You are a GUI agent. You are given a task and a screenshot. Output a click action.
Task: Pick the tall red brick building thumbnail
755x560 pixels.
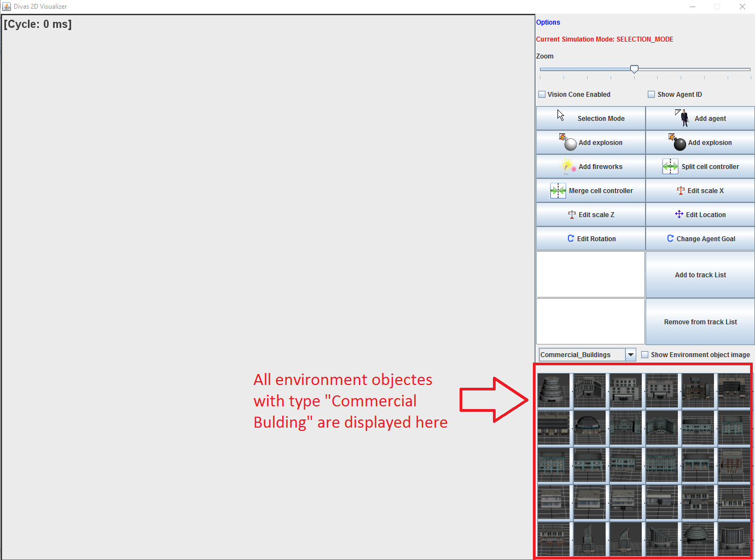click(x=734, y=465)
